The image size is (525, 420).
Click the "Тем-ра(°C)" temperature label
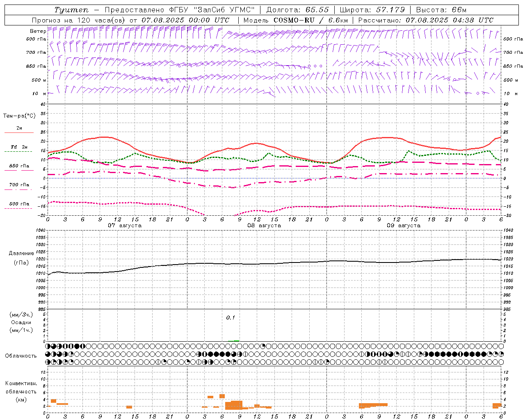(x=20, y=116)
